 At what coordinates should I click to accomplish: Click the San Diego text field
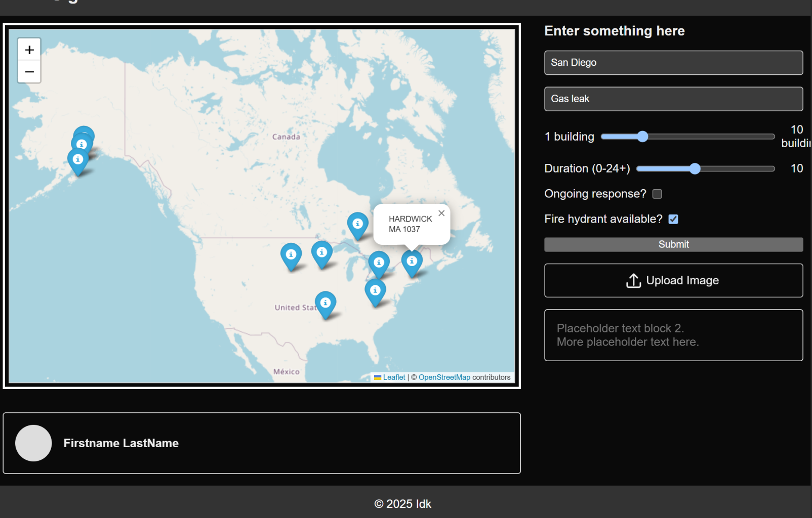click(674, 63)
